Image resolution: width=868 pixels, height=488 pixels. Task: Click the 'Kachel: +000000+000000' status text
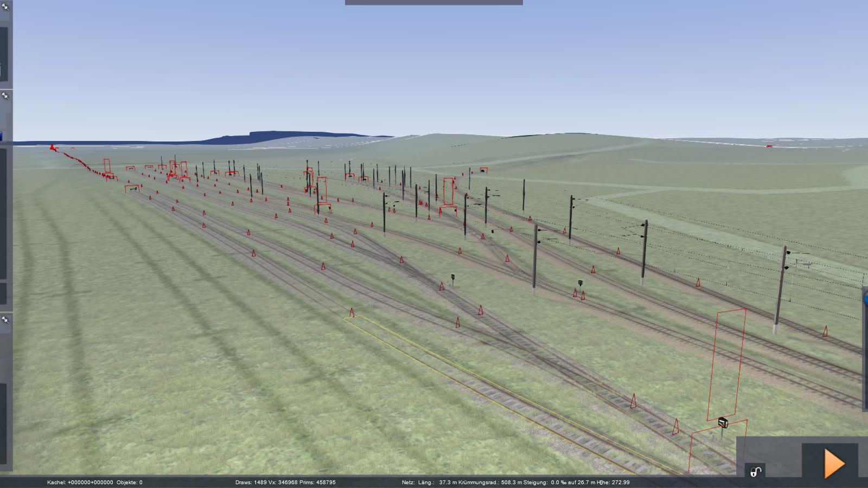[80, 482]
